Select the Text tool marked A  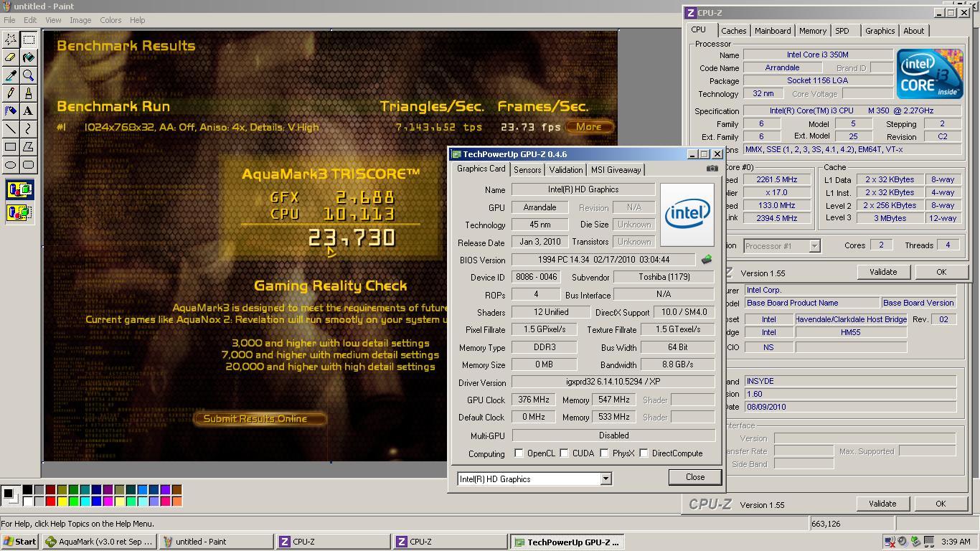[29, 111]
